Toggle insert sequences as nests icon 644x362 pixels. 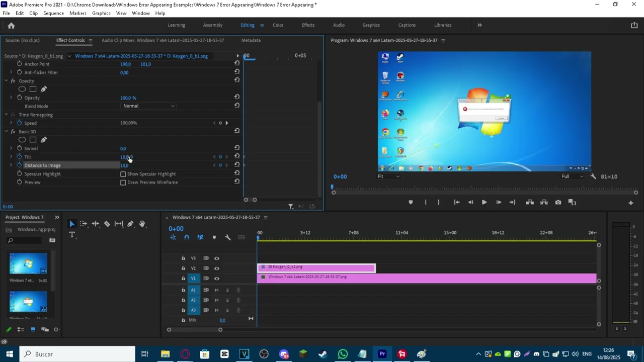pos(173,237)
